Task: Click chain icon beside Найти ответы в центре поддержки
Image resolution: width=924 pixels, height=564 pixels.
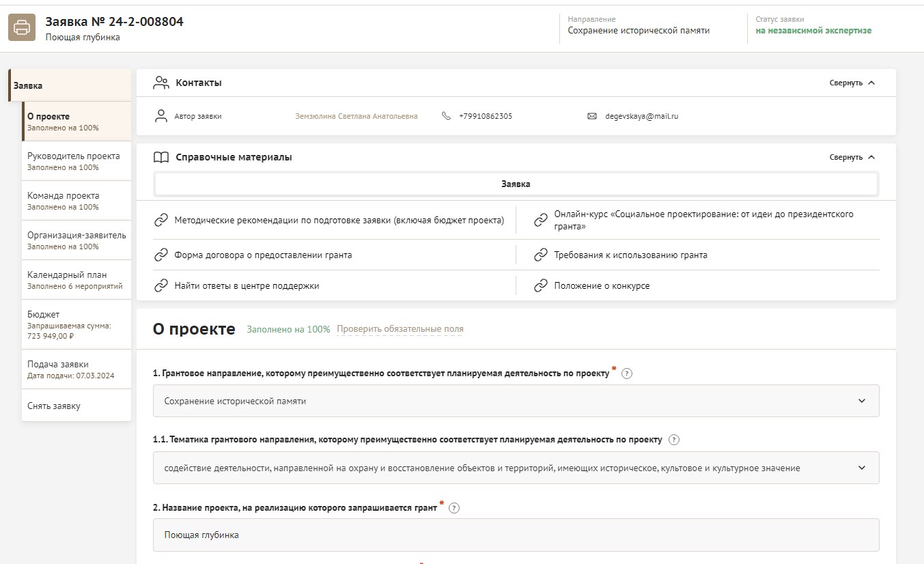Action: coord(161,285)
